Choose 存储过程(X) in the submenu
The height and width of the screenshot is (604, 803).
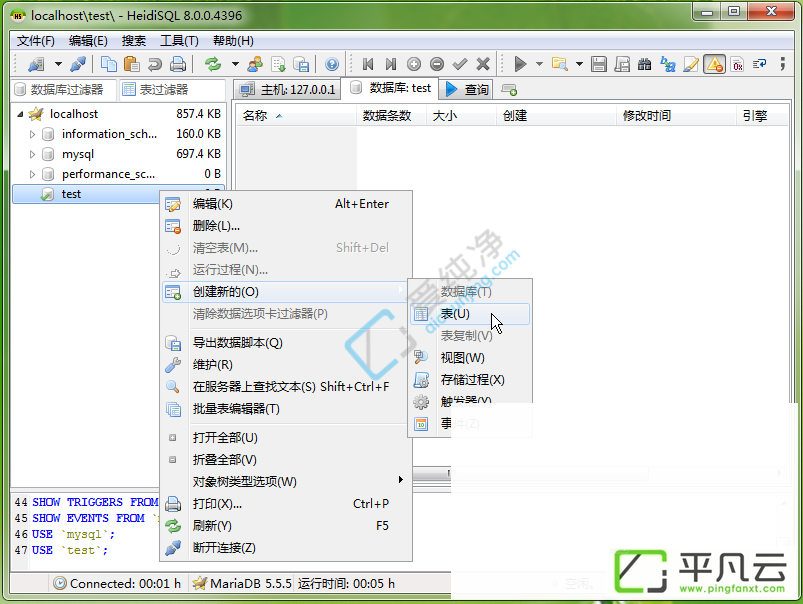coord(470,380)
